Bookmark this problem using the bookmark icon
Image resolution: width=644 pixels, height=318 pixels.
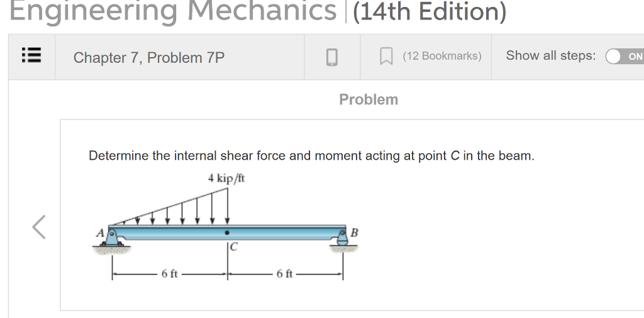pyautogui.click(x=386, y=57)
